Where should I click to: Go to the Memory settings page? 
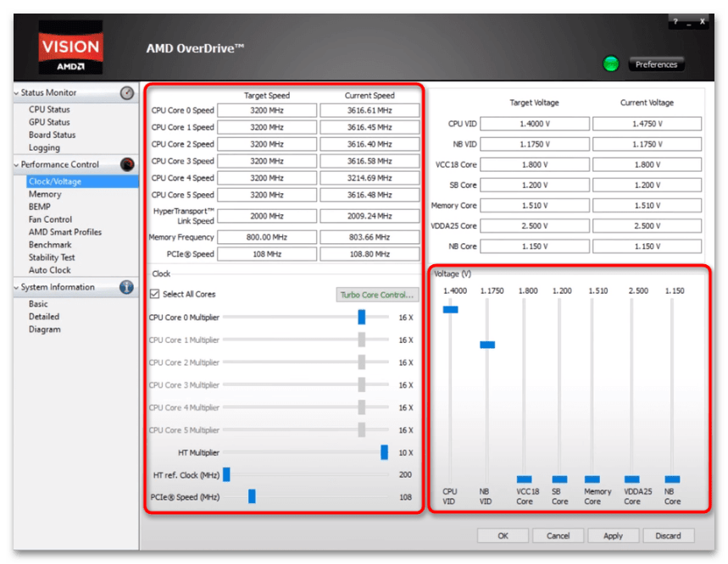pos(45,194)
